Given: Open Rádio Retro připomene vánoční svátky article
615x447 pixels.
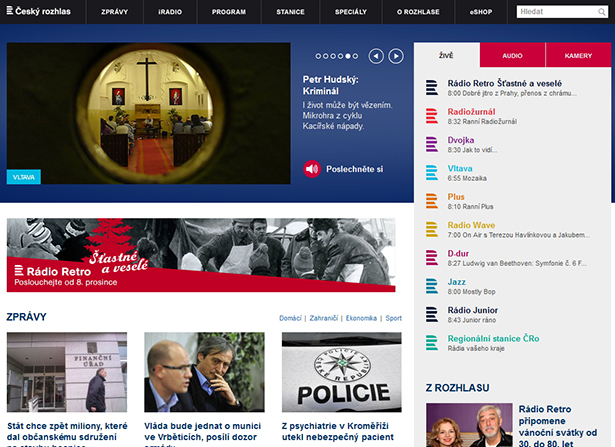Looking at the screenshot, I should [x=558, y=426].
